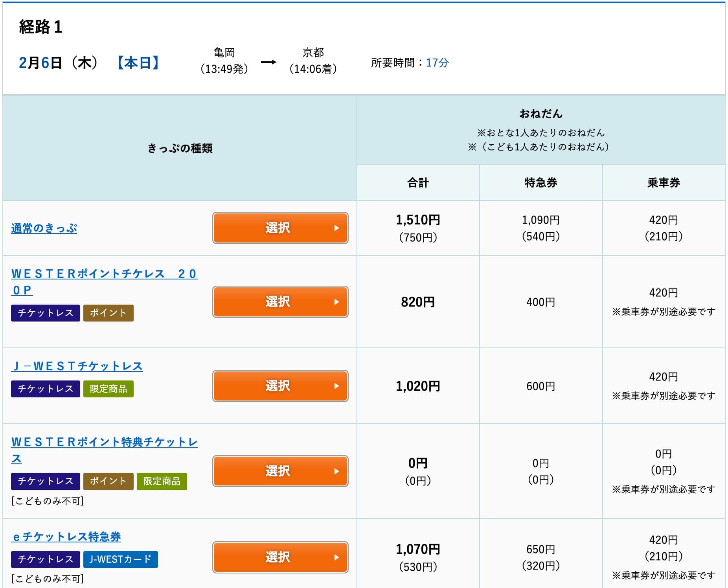
Task: Click the 特急券 column header
Action: point(541,182)
